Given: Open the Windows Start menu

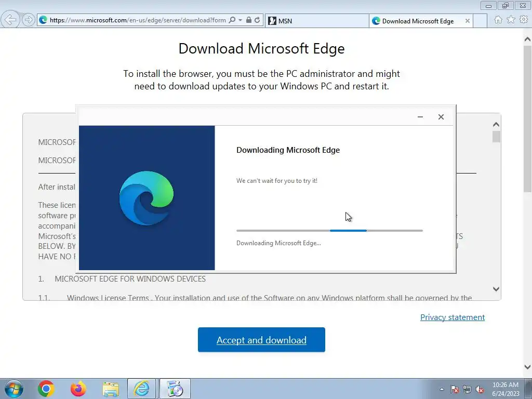Looking at the screenshot, I should (x=14, y=389).
